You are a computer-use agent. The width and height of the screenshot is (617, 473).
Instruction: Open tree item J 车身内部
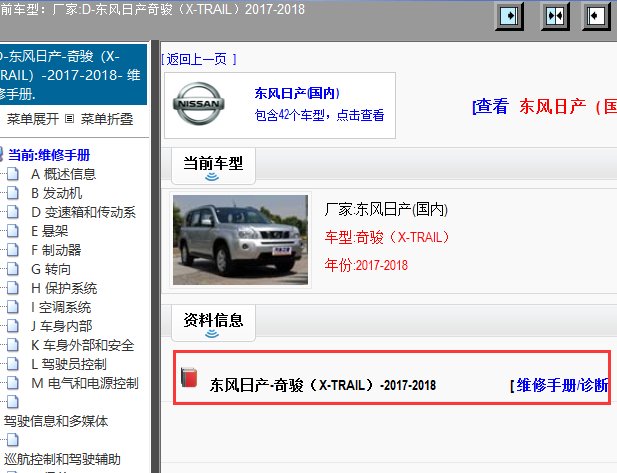click(61, 326)
